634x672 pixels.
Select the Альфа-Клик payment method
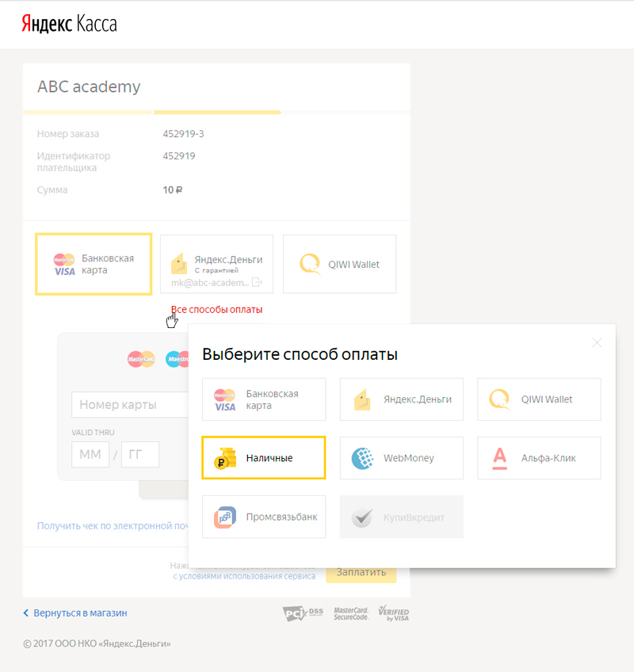(539, 458)
